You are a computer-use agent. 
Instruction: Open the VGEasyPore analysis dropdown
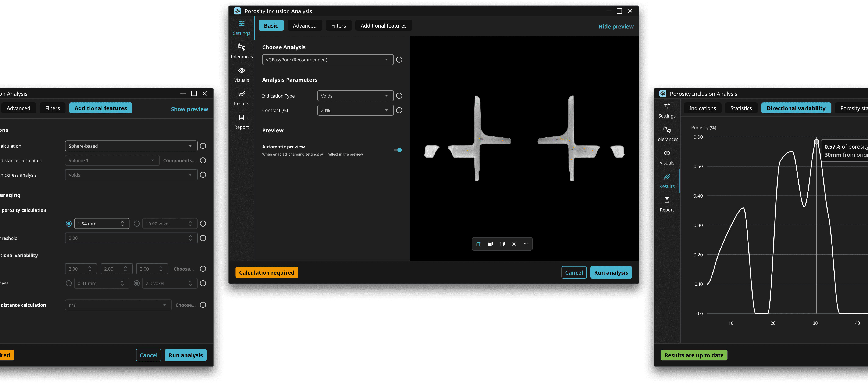(327, 60)
